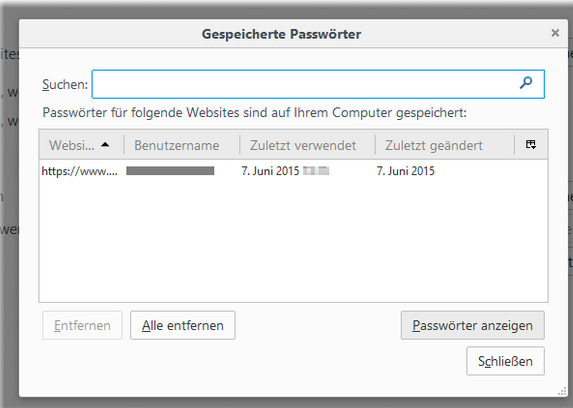
Task: Click the Schließen button
Action: pyautogui.click(x=505, y=361)
